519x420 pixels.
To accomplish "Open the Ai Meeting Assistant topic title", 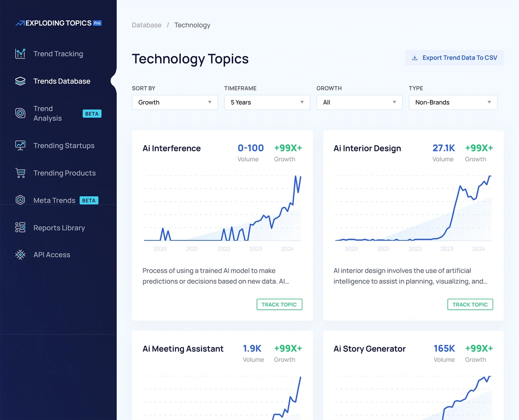I will click(x=183, y=349).
